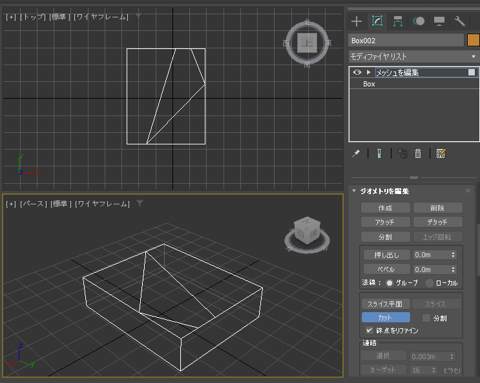This screenshot has height=383, width=480.
Task: Click the ターゲット 16 spinner arrows
Action: [434, 370]
